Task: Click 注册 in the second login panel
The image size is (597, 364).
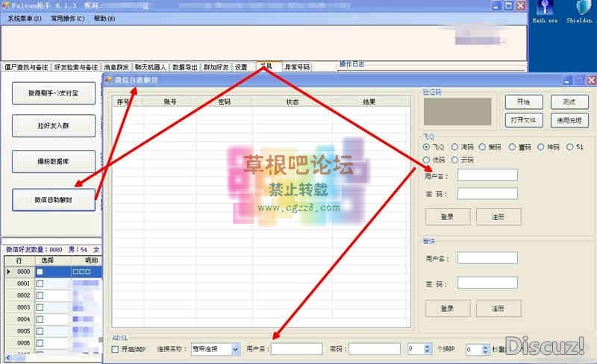Action: click(x=498, y=308)
